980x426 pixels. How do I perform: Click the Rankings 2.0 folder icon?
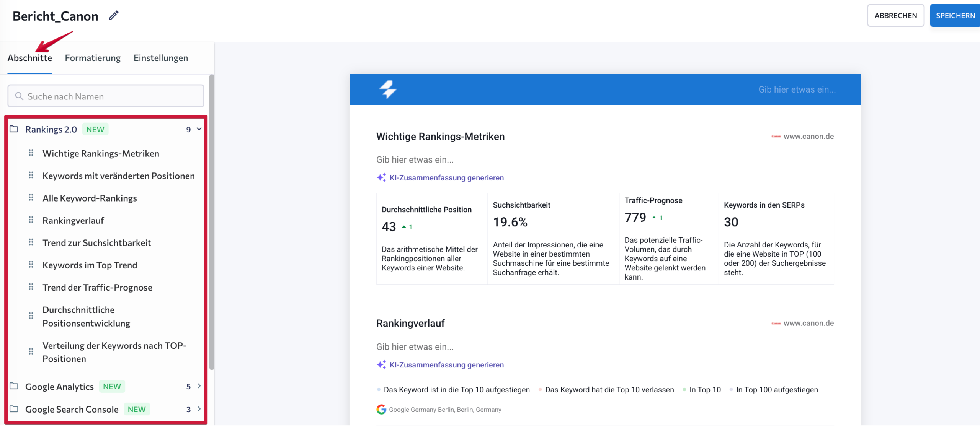click(14, 129)
